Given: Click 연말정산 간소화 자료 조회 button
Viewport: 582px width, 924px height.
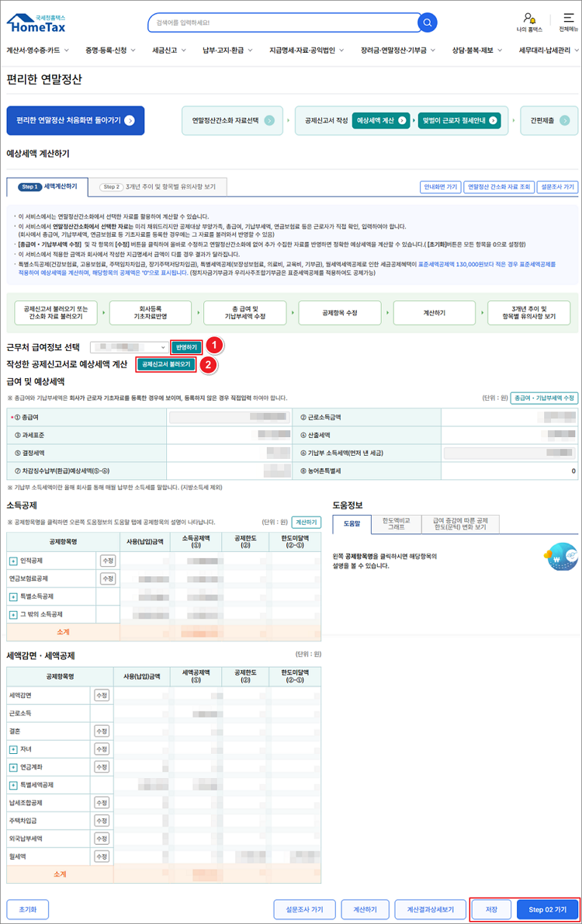Looking at the screenshot, I should 499,187.
